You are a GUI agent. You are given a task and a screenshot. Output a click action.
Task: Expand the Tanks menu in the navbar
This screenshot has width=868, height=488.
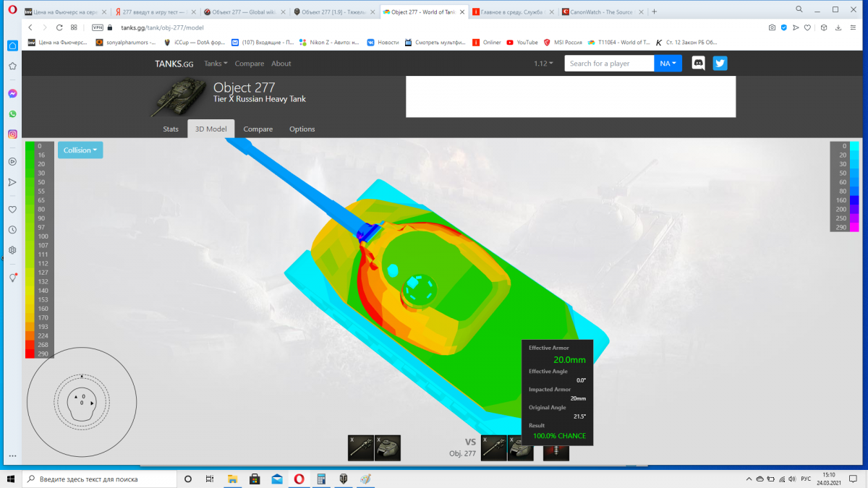point(216,64)
